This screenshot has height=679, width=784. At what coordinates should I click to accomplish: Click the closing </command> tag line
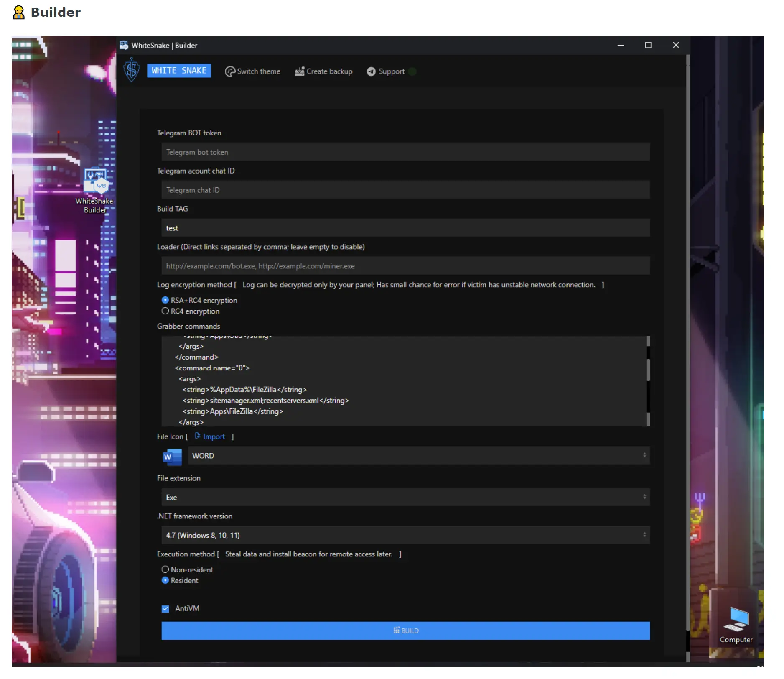pyautogui.click(x=196, y=357)
